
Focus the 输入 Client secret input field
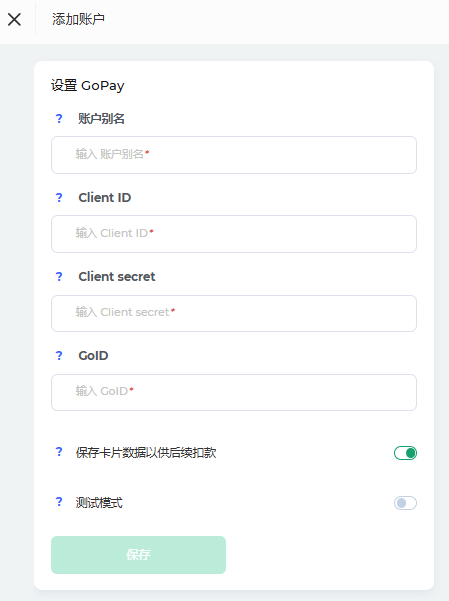[234, 313]
